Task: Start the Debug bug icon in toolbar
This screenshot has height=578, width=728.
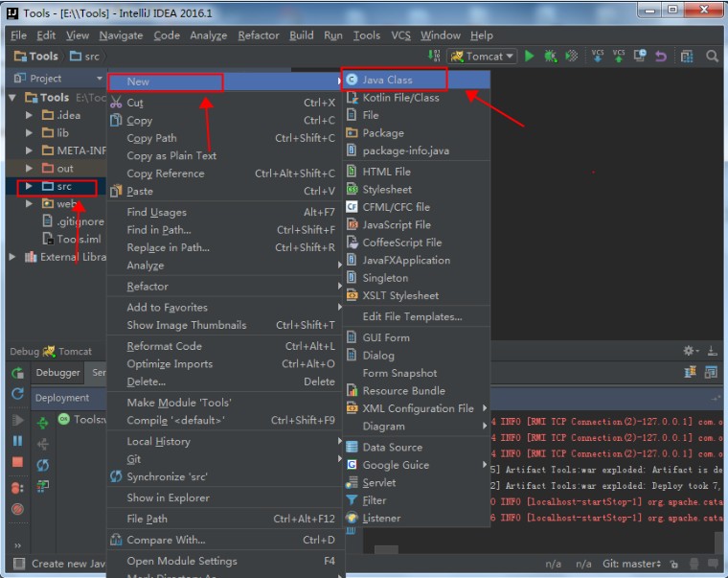Action: click(550, 57)
